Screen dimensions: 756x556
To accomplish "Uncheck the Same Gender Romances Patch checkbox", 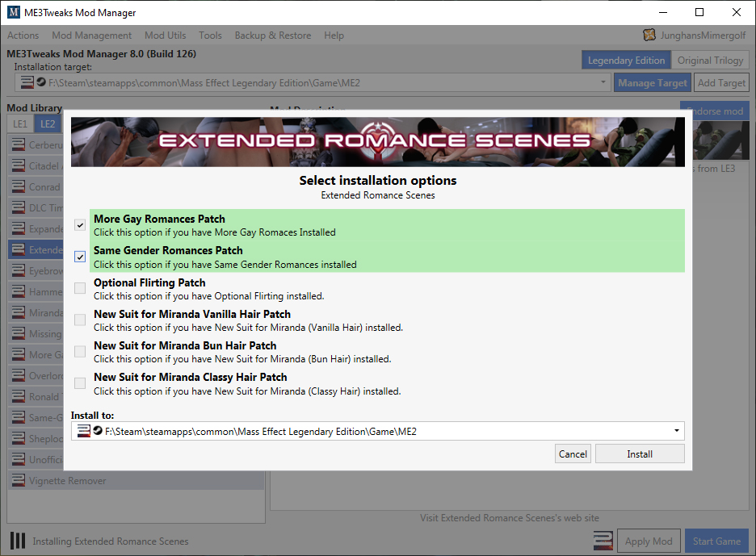I will pyautogui.click(x=80, y=257).
